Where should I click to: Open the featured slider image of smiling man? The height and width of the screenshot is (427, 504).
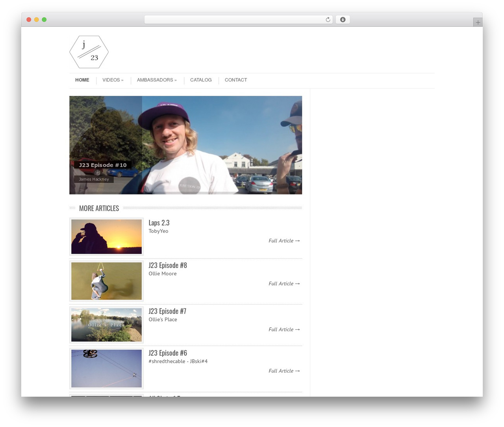(x=185, y=145)
